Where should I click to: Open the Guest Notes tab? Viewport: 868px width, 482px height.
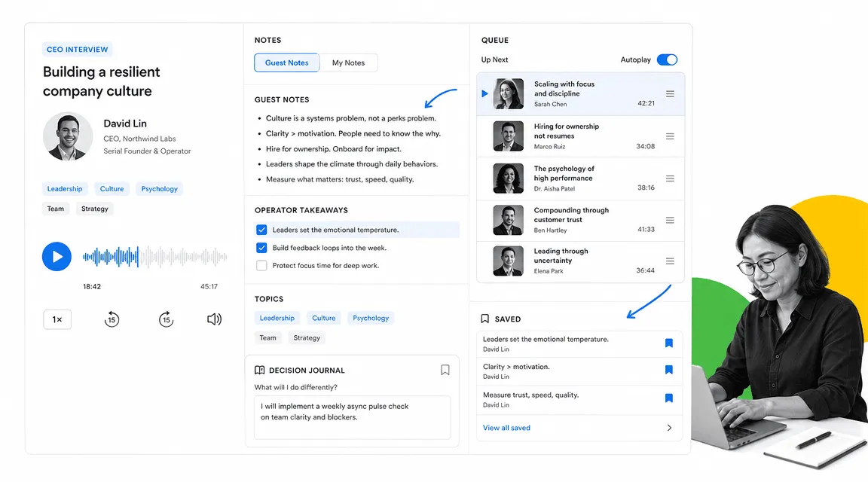(x=287, y=63)
